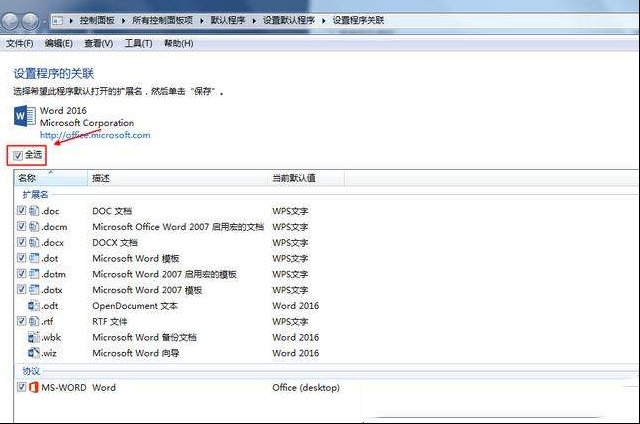The height and width of the screenshot is (424, 640).
Task: Uncheck the .rtf extension checkbox
Action: 21,321
